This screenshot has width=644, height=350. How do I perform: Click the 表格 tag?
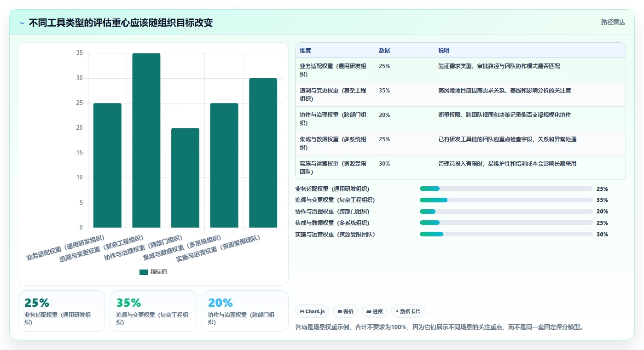[345, 311]
